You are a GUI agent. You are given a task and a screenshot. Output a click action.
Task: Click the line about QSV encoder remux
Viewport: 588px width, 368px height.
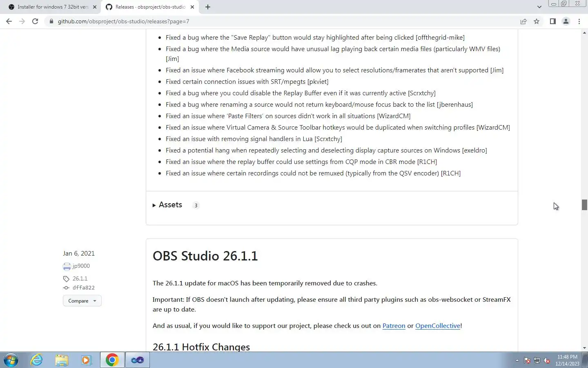tap(313, 173)
